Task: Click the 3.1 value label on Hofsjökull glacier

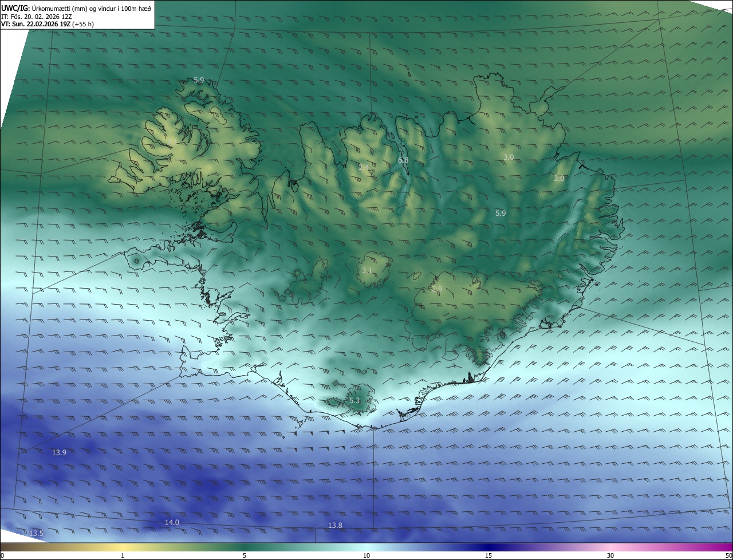Action: [x=367, y=270]
